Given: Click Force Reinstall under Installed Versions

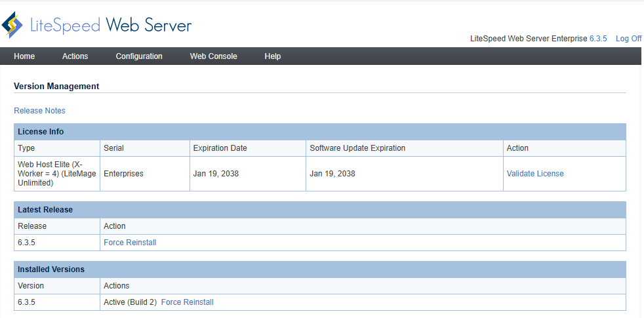Looking at the screenshot, I should [x=188, y=302].
